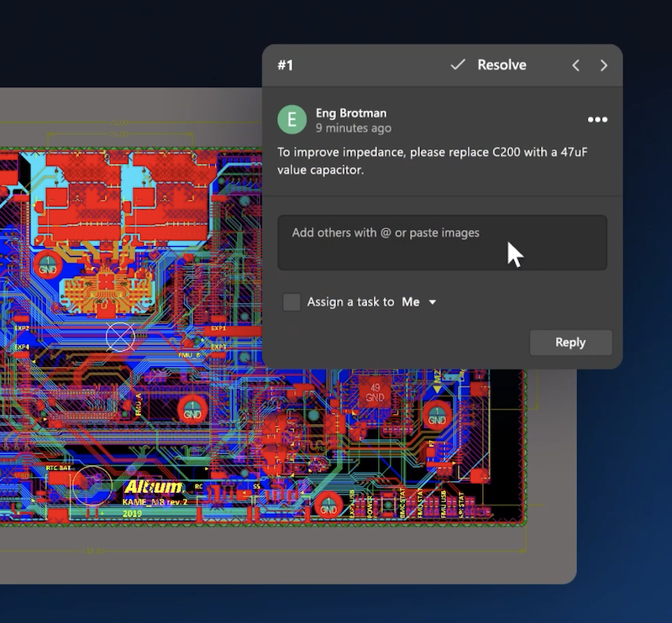Click the Resolve checkmark icon
Screen dimensions: 672x623
click(x=458, y=65)
